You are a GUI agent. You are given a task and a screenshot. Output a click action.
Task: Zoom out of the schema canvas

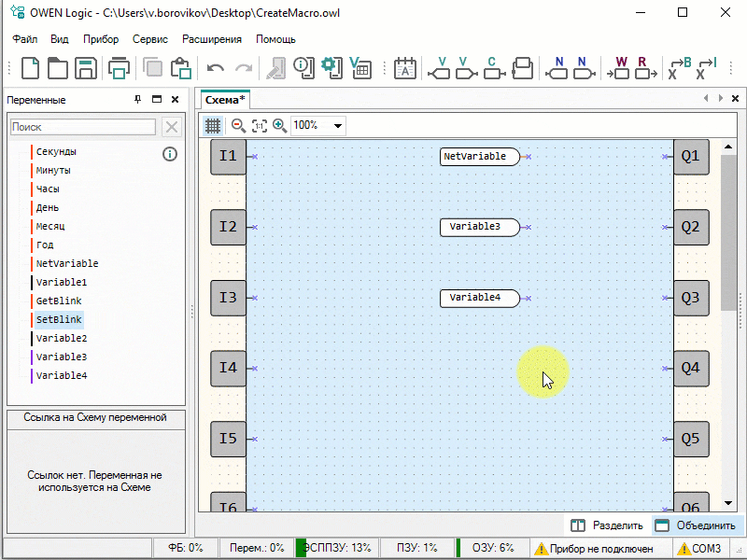238,125
